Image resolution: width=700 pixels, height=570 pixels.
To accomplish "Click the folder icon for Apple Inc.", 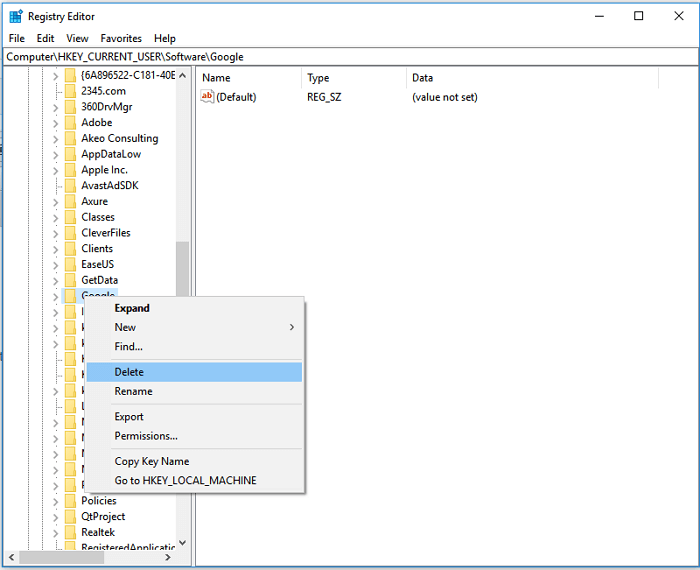I will coord(70,170).
